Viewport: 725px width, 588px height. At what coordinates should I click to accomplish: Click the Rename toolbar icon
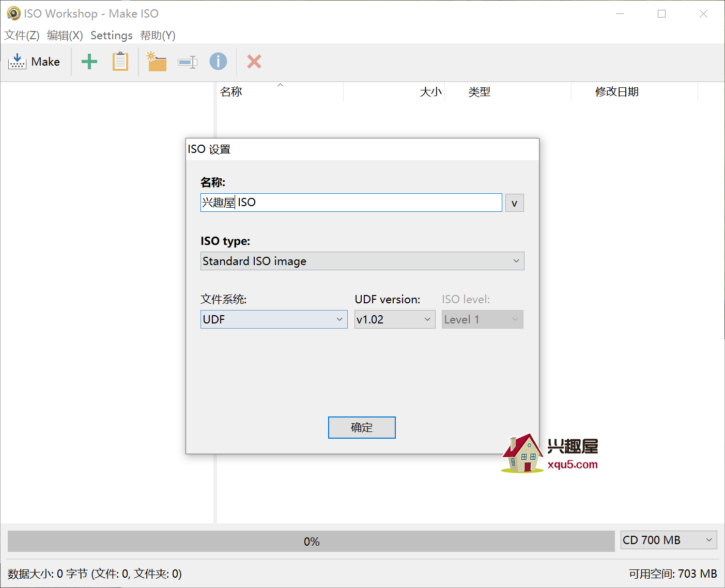click(x=187, y=62)
